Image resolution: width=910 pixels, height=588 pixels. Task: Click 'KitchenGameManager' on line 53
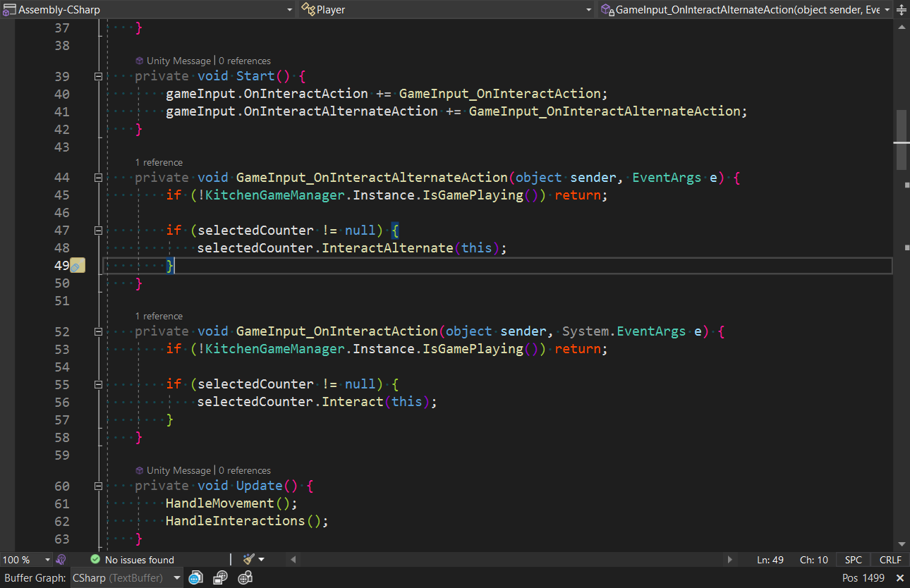[x=274, y=349]
